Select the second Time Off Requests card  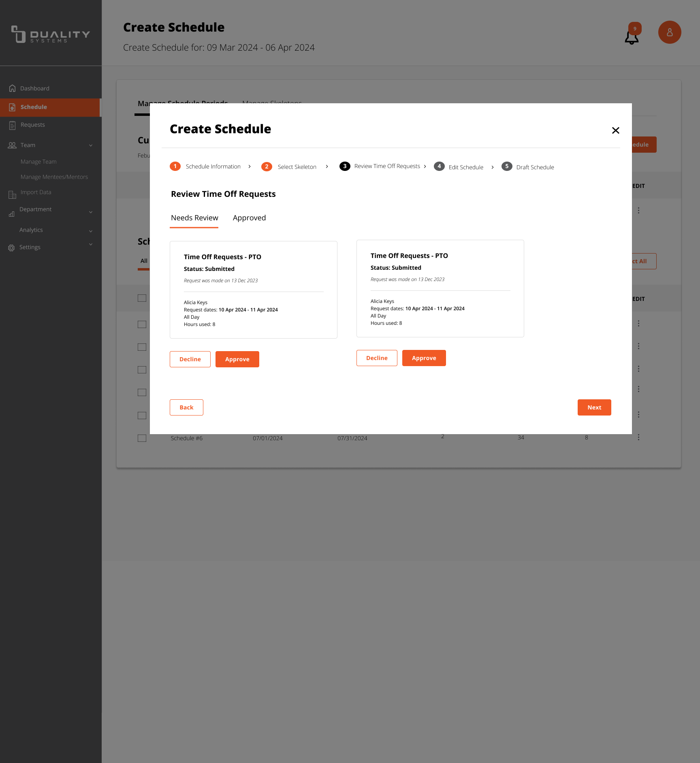440,289
